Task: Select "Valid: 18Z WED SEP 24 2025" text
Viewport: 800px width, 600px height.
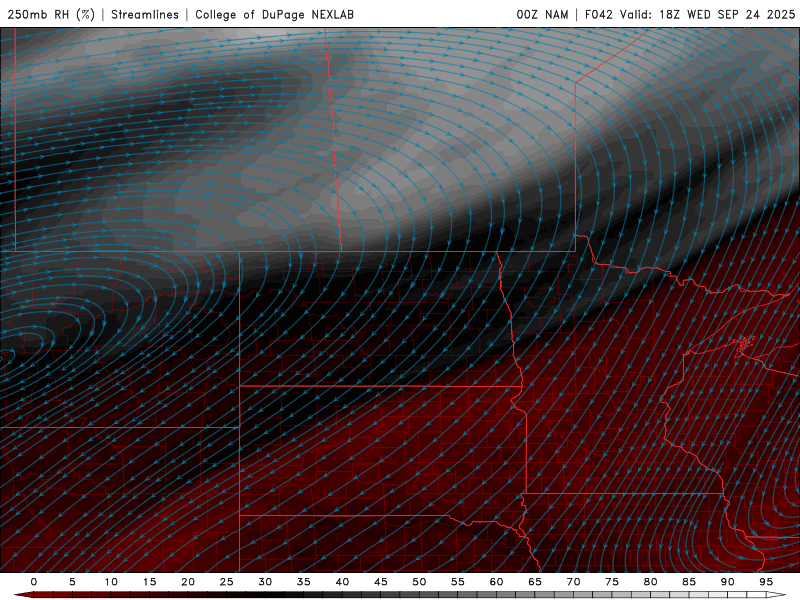Action: pyautogui.click(x=707, y=14)
